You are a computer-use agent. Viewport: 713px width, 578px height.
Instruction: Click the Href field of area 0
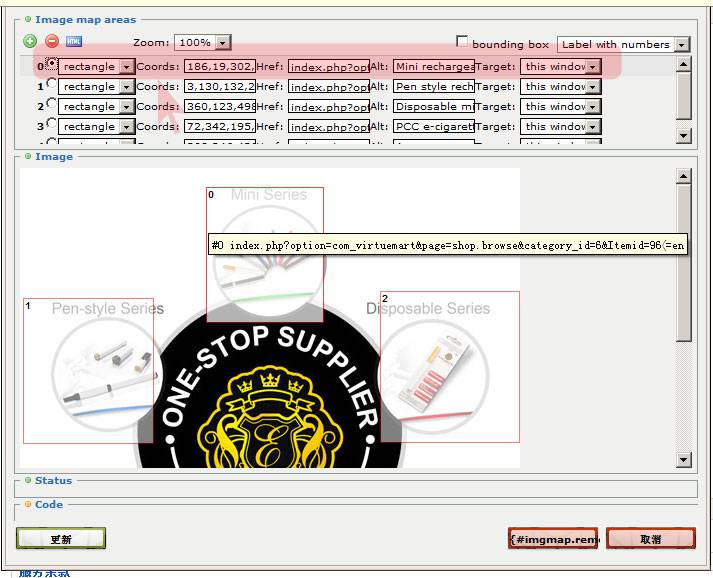[328, 67]
